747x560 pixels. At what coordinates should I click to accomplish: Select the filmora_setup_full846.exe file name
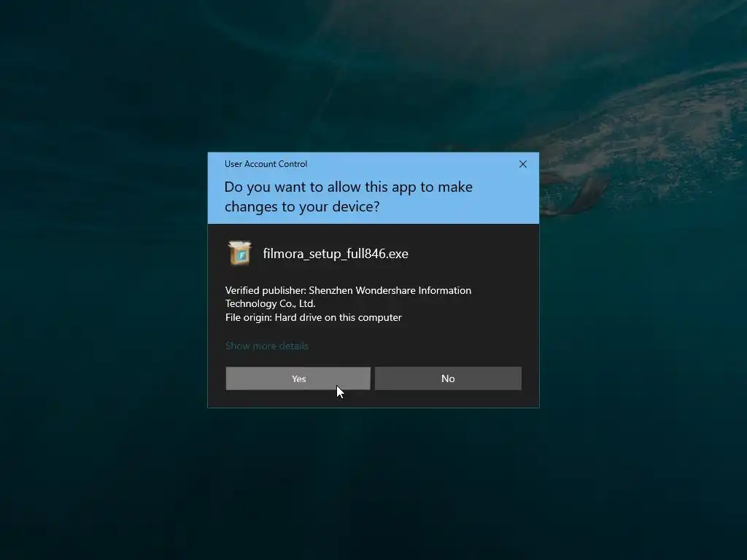(336, 254)
